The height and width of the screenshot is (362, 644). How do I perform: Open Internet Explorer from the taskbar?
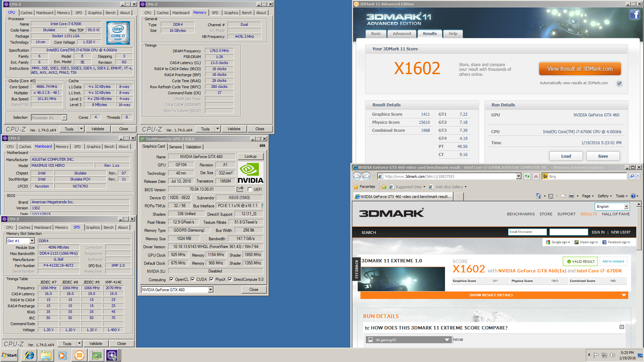click(30, 355)
